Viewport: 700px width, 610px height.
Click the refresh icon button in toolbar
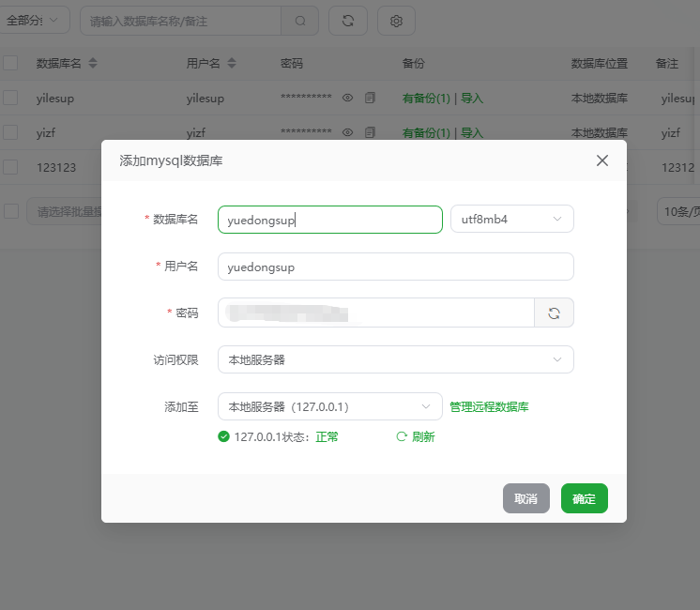tap(348, 21)
